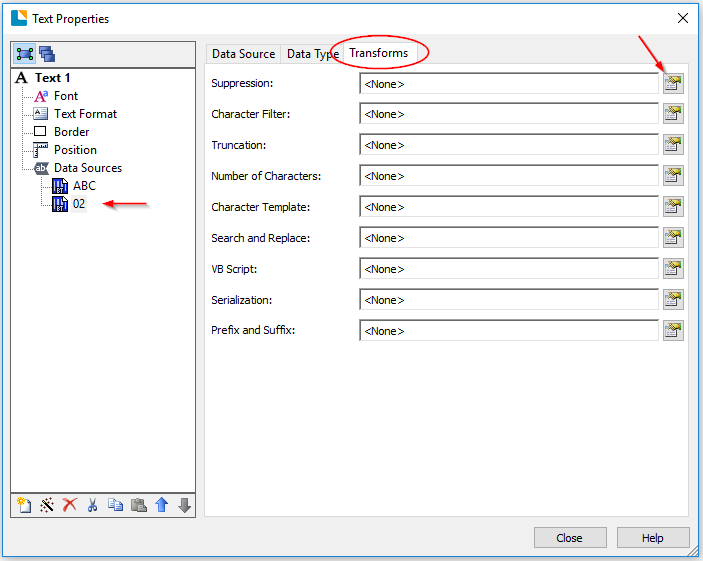Open the Number of Characters properties button
The height and width of the screenshot is (561, 703).
673,176
